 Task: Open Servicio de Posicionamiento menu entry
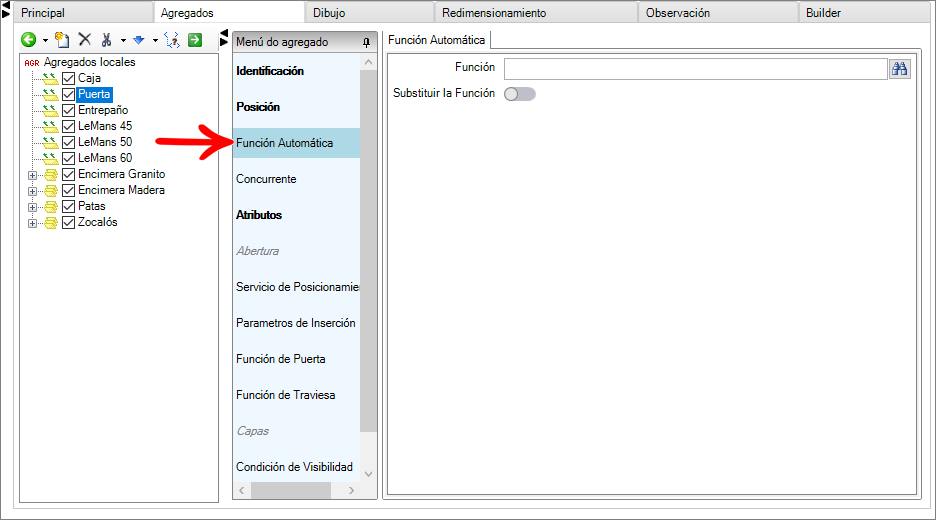click(297, 287)
